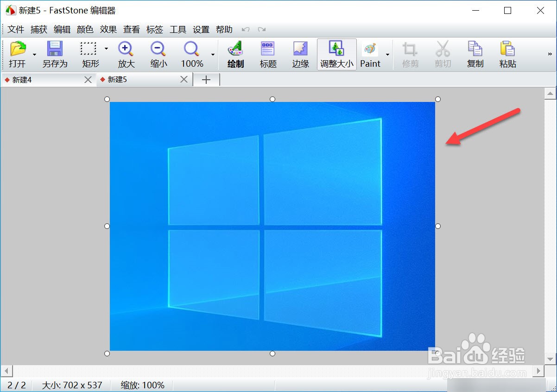Expand the Open (打开) dropdown arrow
Screen dimensions: 557x392
pos(34,55)
